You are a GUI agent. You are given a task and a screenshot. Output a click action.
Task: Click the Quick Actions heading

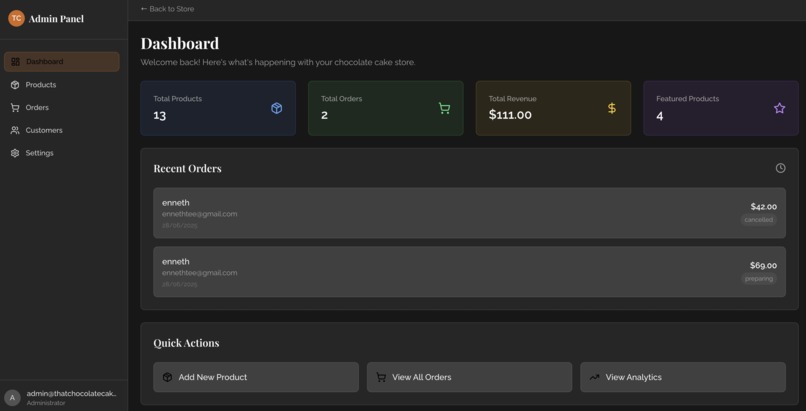click(186, 343)
